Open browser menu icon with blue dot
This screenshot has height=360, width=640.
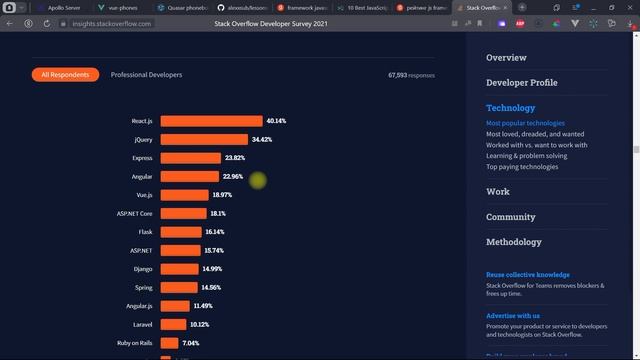click(x=576, y=7)
